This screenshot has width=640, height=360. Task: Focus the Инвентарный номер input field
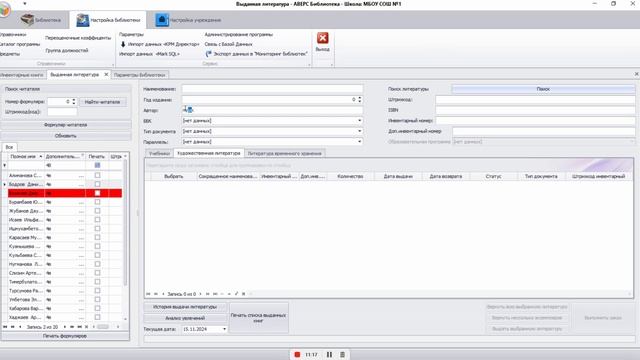[535, 120]
